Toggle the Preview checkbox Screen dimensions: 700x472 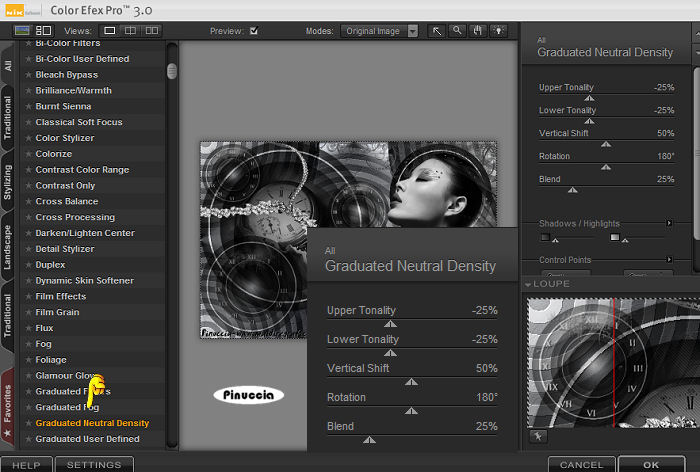pyautogui.click(x=253, y=31)
